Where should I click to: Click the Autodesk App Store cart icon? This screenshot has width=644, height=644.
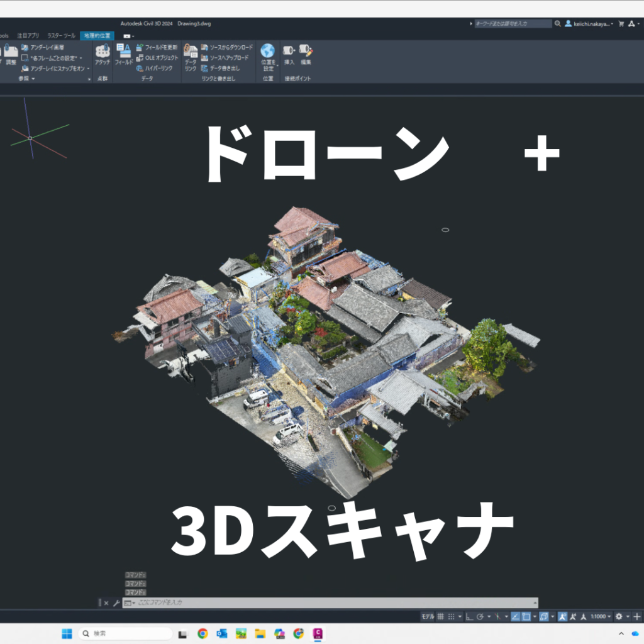pos(621,24)
